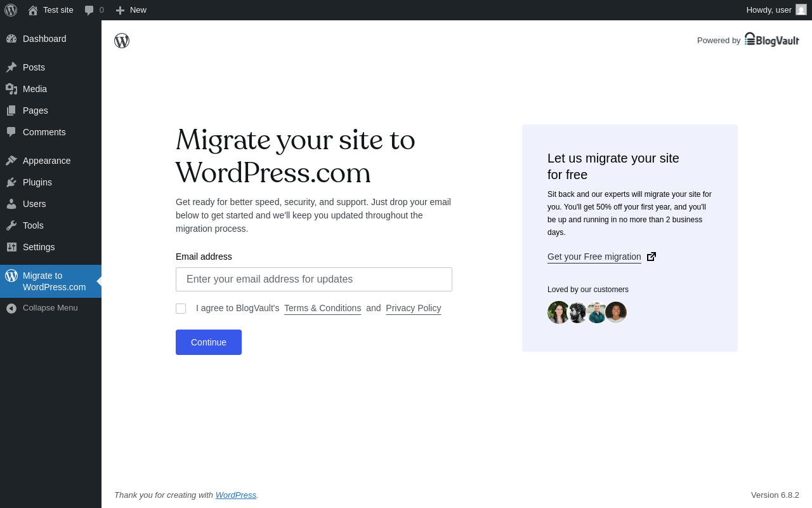Click the Version 6.8.2 text
This screenshot has height=508, width=812.
775,495
